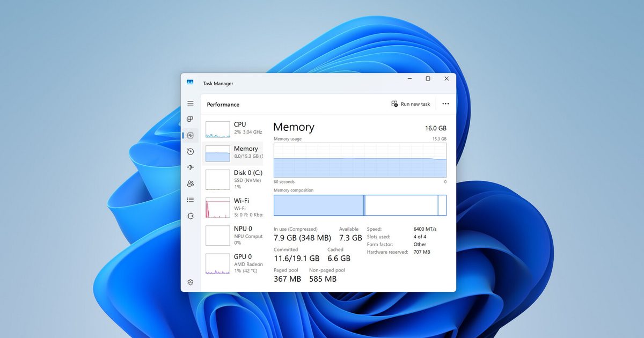644x338 pixels.
Task: Select the NPU 0 performance item
Action: (234, 236)
